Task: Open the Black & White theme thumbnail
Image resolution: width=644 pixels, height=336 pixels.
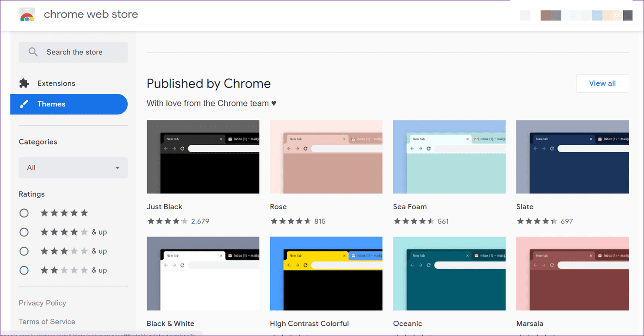Action: 203,274
